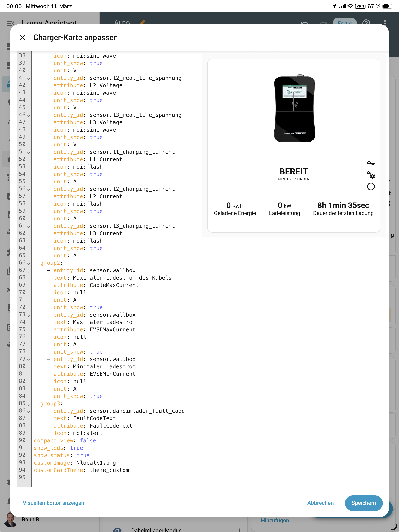
Task: Collapse the fold arrow at line 41
Action: pos(29,79)
